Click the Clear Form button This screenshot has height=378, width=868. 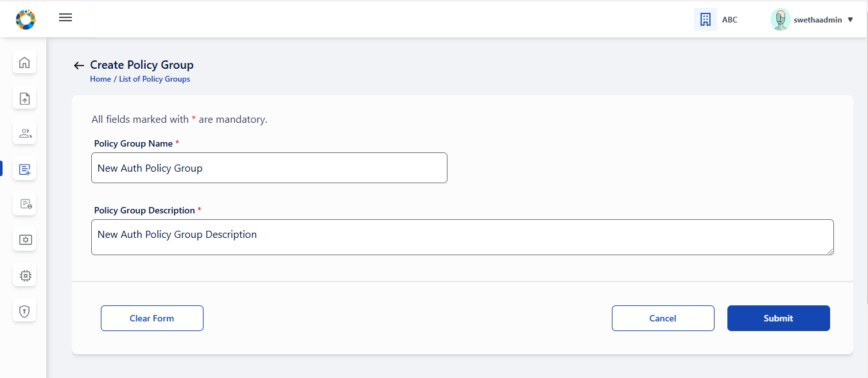(x=152, y=318)
